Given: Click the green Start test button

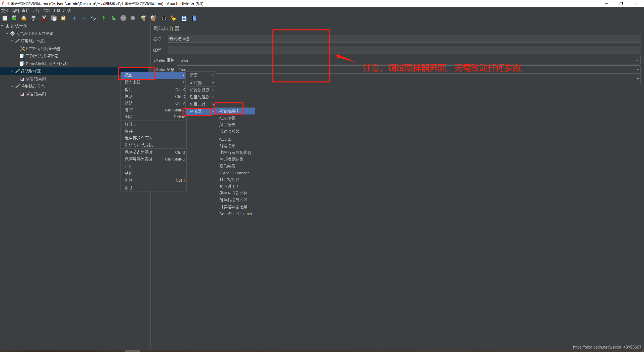Looking at the screenshot, I should click(x=104, y=18).
